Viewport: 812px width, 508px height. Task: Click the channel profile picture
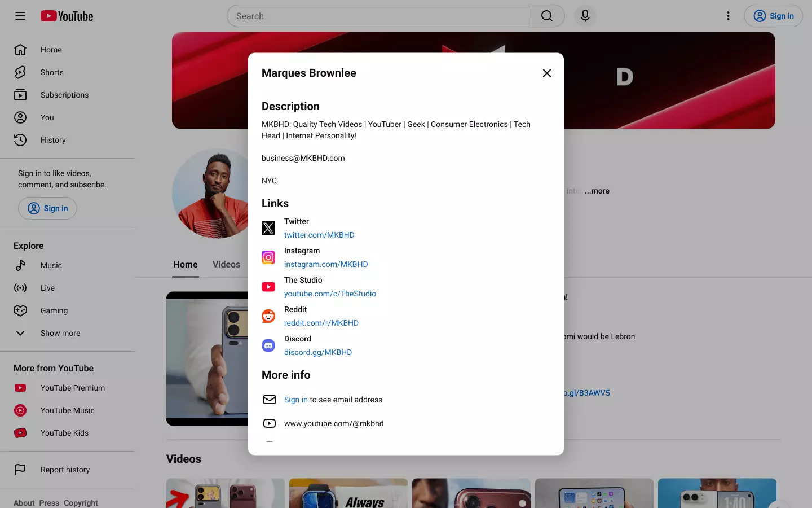tap(210, 194)
